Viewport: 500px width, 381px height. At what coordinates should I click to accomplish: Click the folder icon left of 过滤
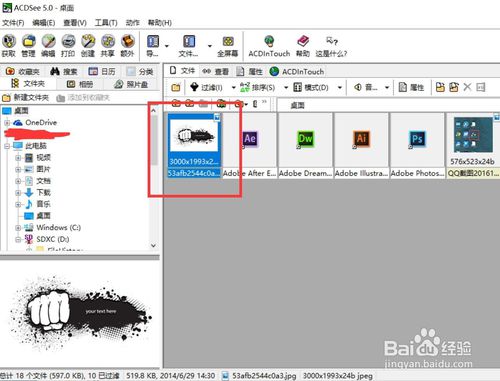coord(176,87)
